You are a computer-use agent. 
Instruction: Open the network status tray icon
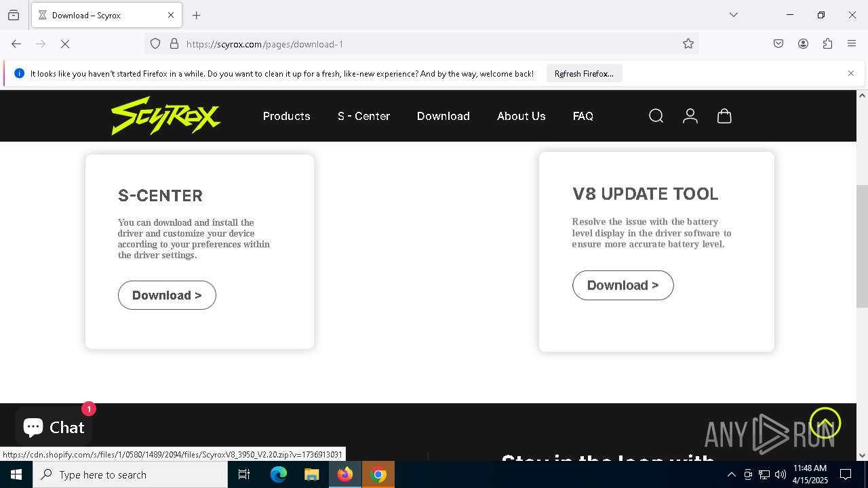[x=764, y=474]
